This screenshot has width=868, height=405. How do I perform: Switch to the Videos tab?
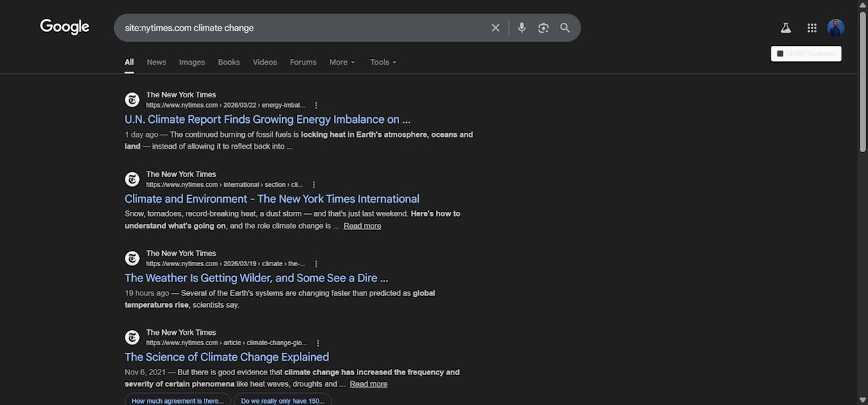(264, 63)
